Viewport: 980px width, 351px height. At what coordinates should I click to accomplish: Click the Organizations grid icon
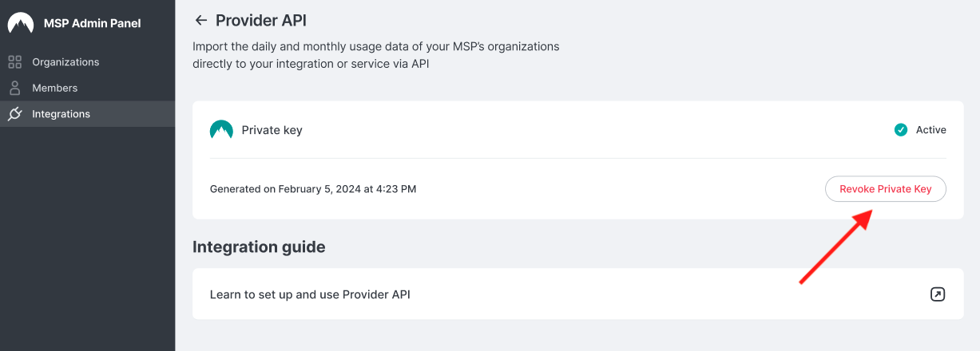coord(14,62)
